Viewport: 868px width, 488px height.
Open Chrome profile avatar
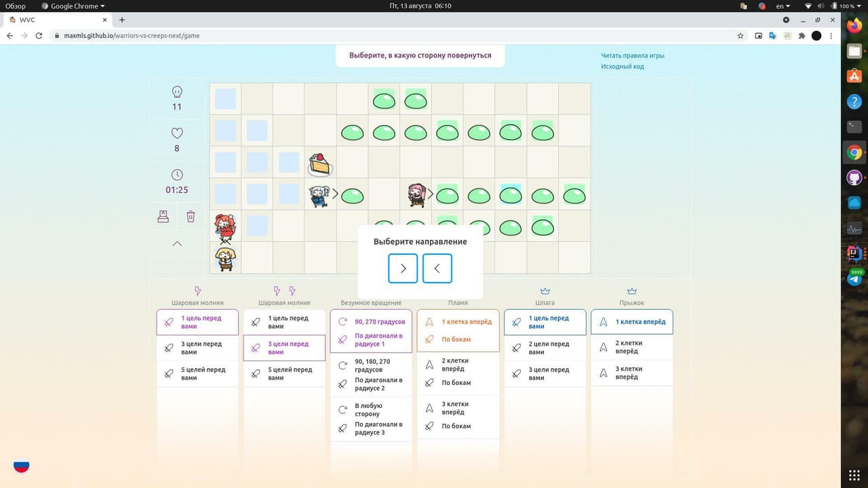click(816, 36)
